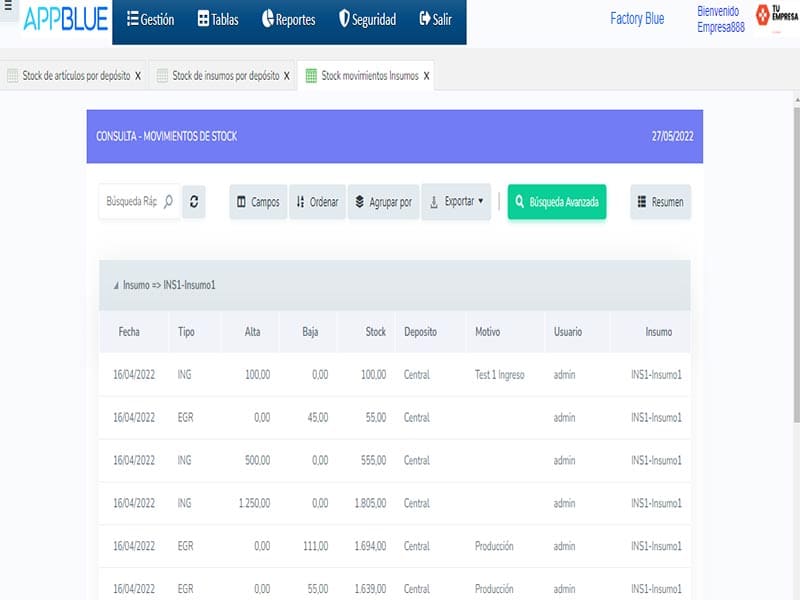Click the Búsqueda Rápida input field
This screenshot has width=800, height=600.
point(130,201)
